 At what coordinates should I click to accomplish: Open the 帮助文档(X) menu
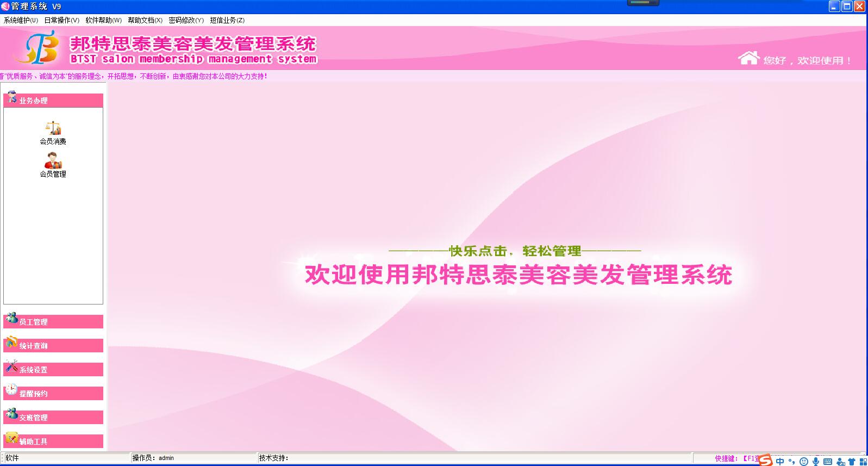[145, 20]
